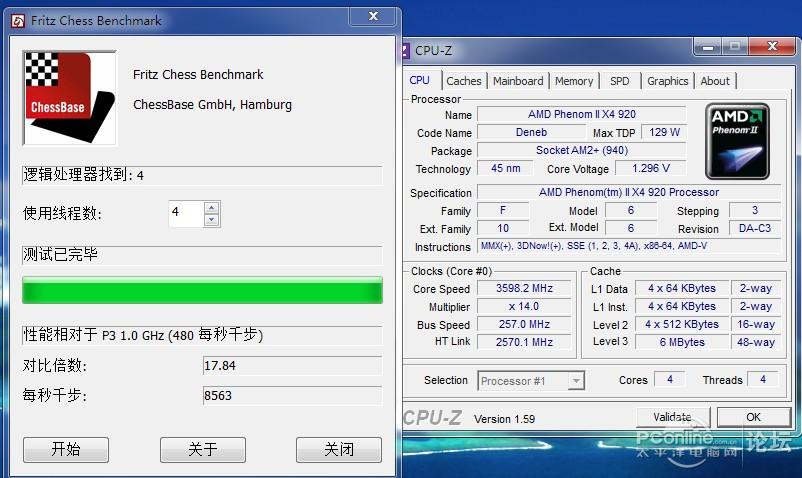
Task: Click the Level 2 associativity 16-way
Action: [756, 324]
